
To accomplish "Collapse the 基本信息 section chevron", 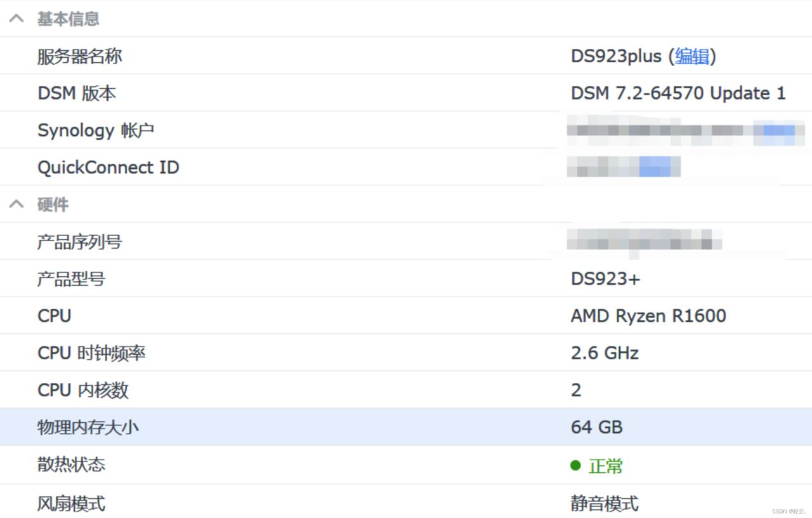I will (16, 19).
